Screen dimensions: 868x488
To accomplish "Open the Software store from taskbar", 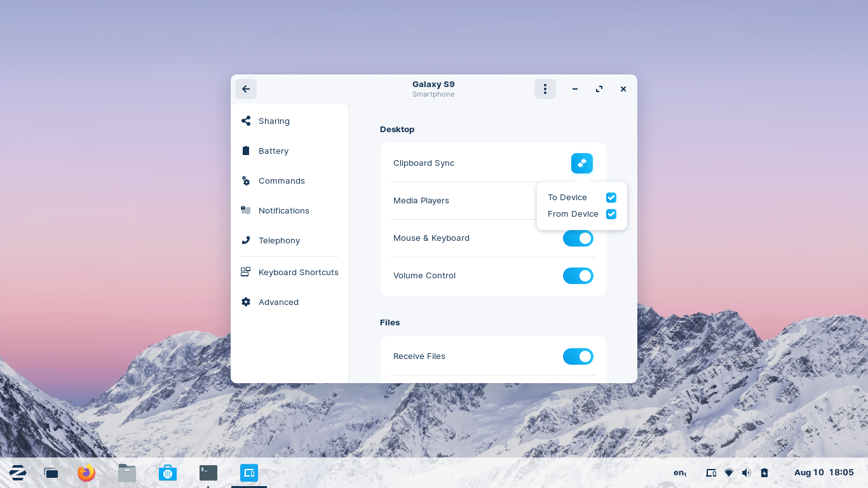I will (168, 473).
